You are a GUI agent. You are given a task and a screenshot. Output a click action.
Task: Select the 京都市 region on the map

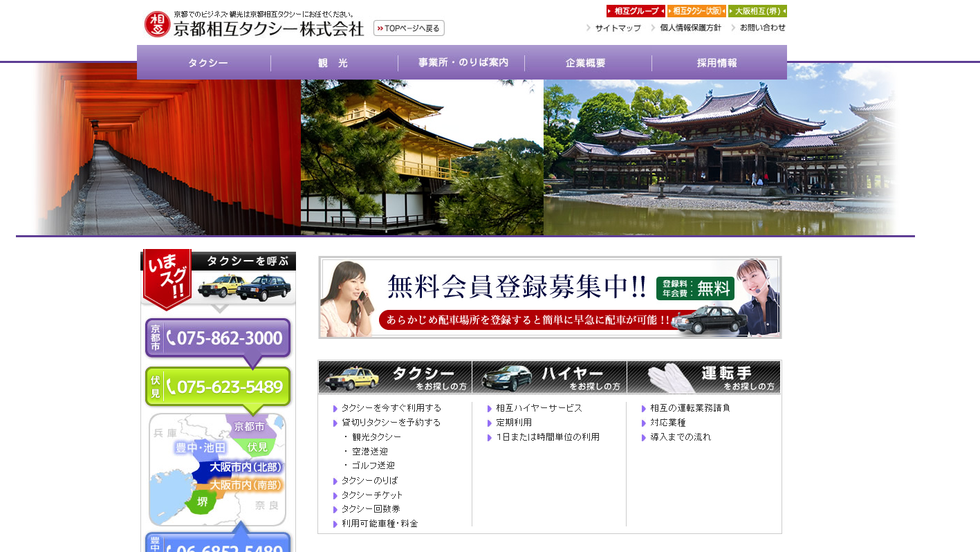pyautogui.click(x=250, y=426)
